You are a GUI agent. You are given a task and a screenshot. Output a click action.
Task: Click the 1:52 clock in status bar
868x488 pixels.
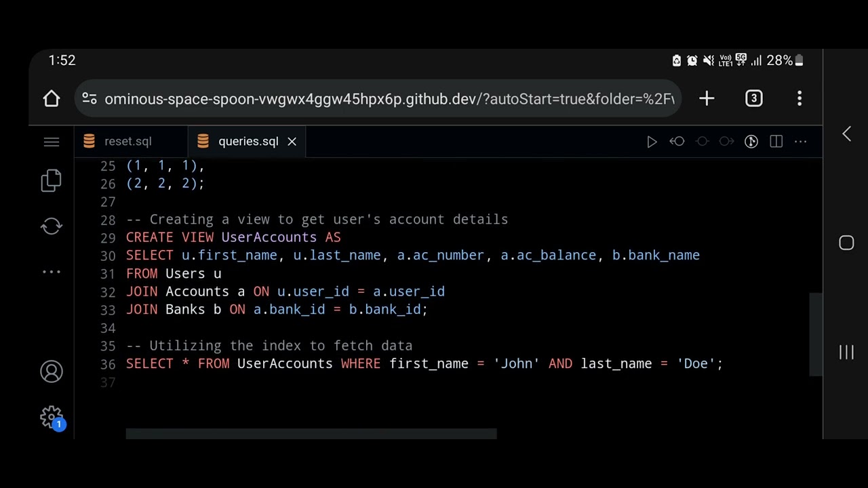point(62,61)
